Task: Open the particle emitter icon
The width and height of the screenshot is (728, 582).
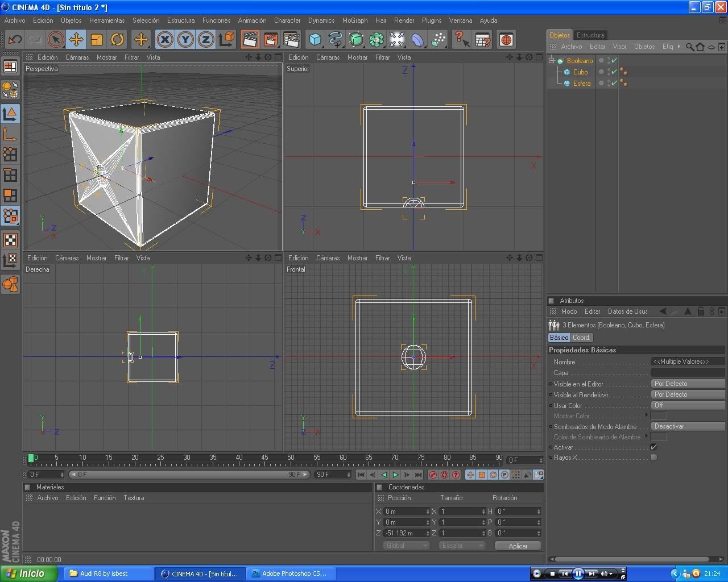Action: pos(438,39)
